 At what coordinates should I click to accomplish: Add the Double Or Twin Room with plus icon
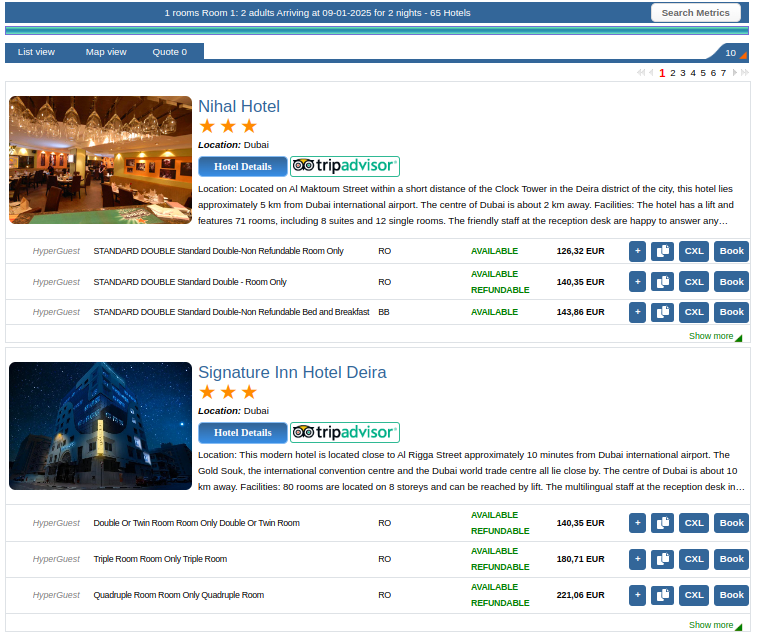637,523
